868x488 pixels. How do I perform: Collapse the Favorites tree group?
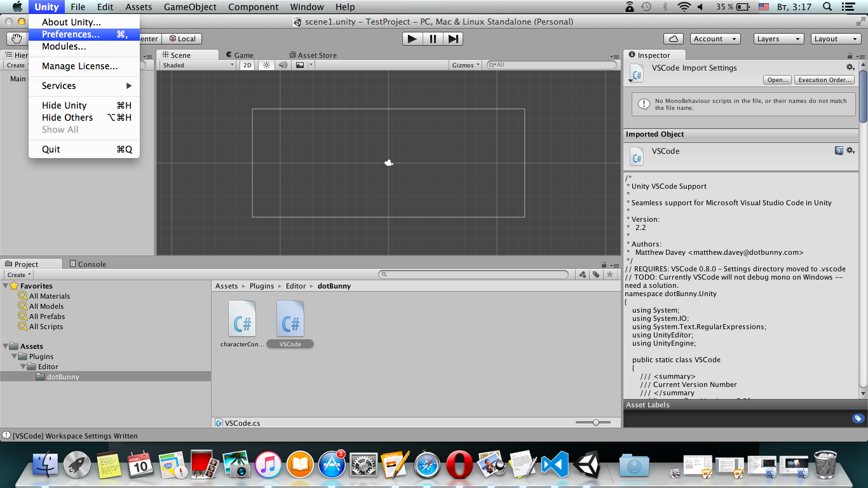(x=6, y=286)
